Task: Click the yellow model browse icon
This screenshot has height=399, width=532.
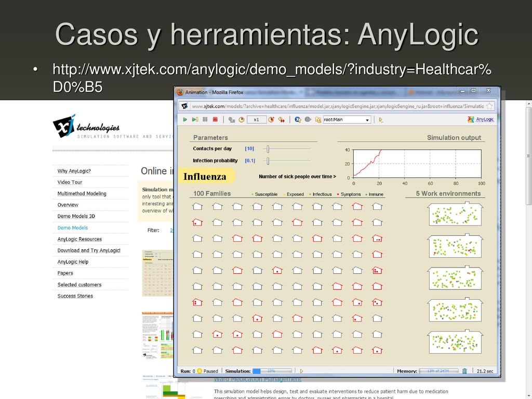Action: tap(318, 119)
